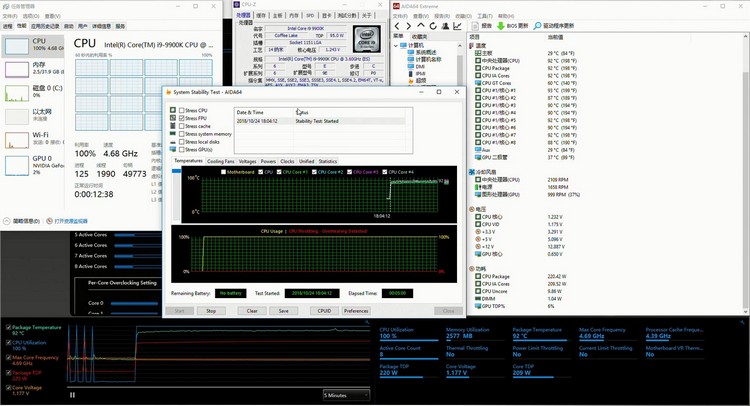Select the Stability Test: Started log row
The height and width of the screenshot is (406, 750).
[x=320, y=121]
